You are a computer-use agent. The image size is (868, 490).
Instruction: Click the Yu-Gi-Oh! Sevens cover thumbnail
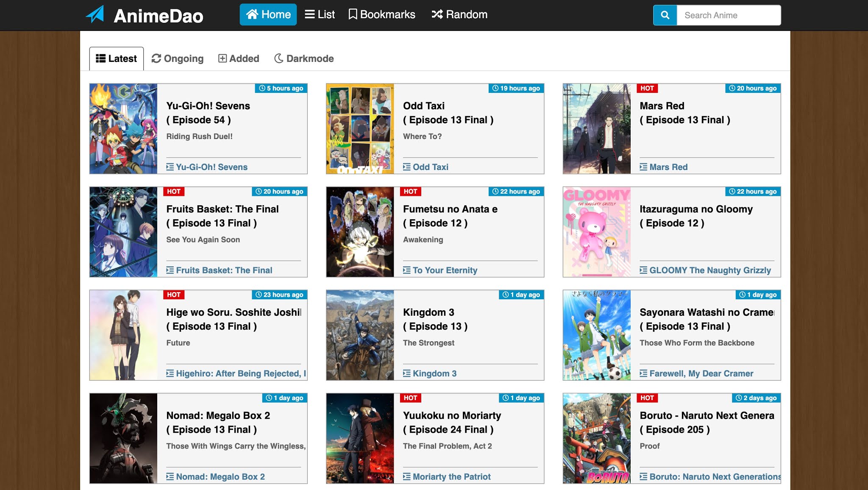[123, 128]
